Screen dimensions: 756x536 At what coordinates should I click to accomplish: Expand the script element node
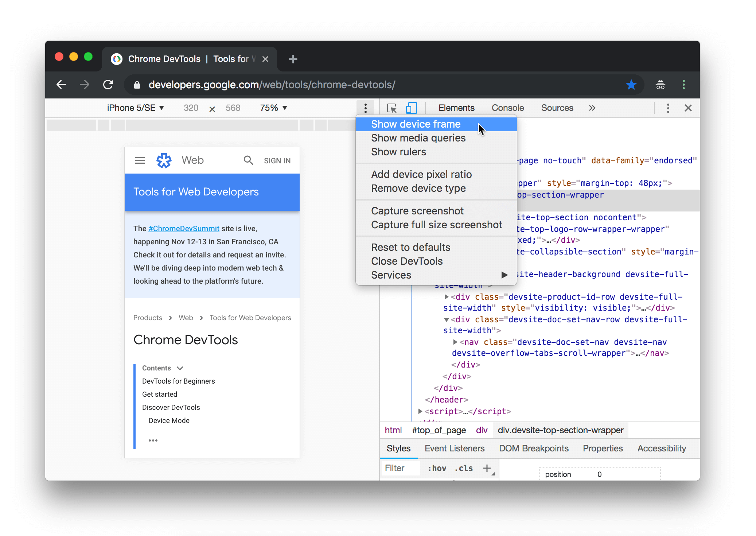click(420, 411)
